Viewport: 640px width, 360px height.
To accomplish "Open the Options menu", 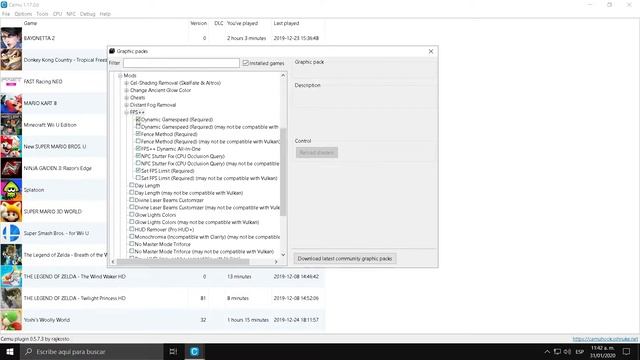I will [23, 14].
